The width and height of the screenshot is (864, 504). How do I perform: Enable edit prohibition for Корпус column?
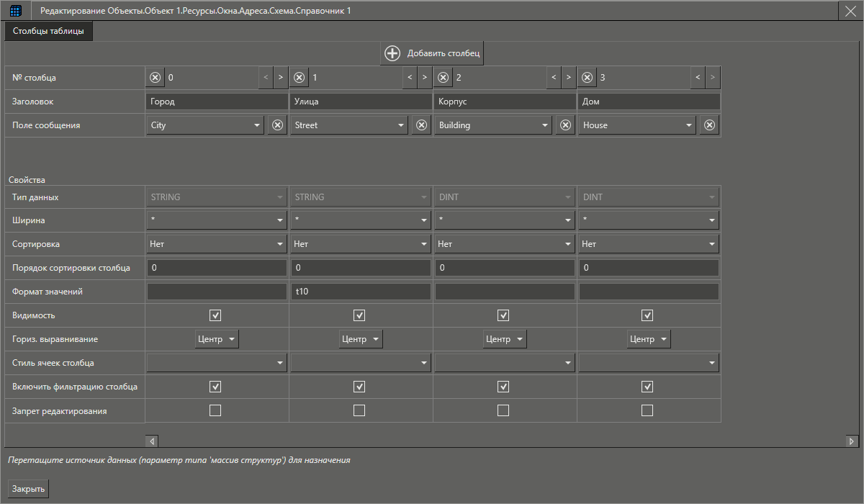pos(503,410)
